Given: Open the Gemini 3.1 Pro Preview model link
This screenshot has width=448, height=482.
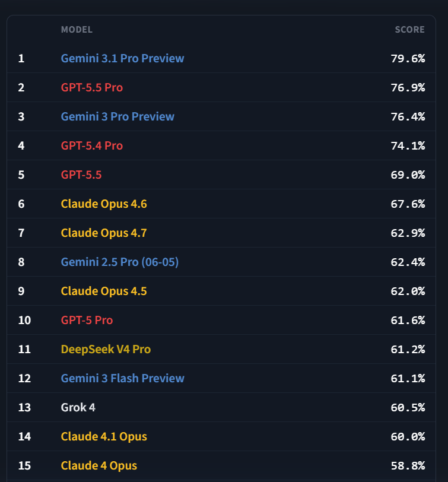Looking at the screenshot, I should 122,58.
